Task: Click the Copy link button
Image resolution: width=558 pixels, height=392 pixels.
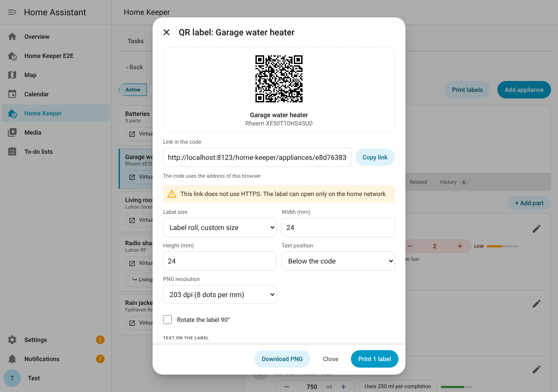Action: [x=375, y=157]
